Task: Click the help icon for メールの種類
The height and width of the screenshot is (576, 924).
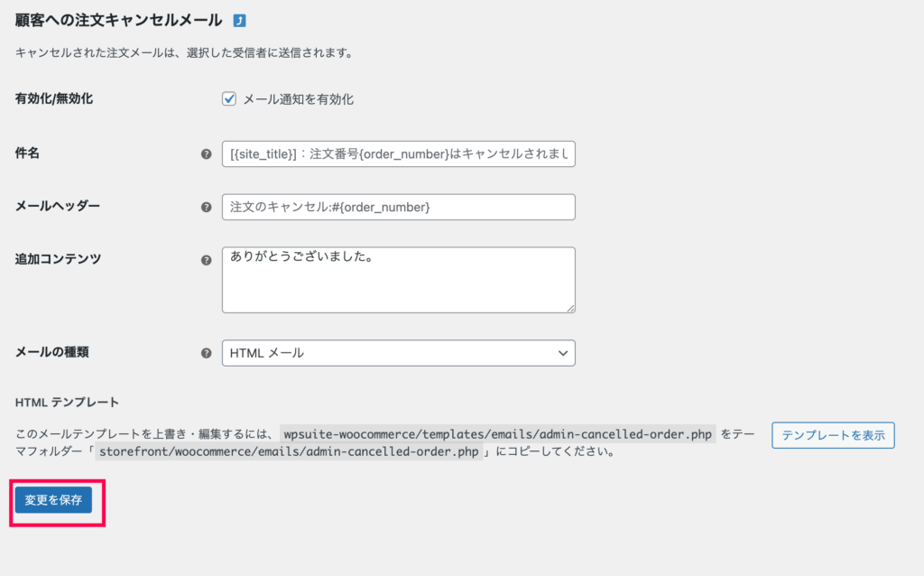Action: point(207,353)
